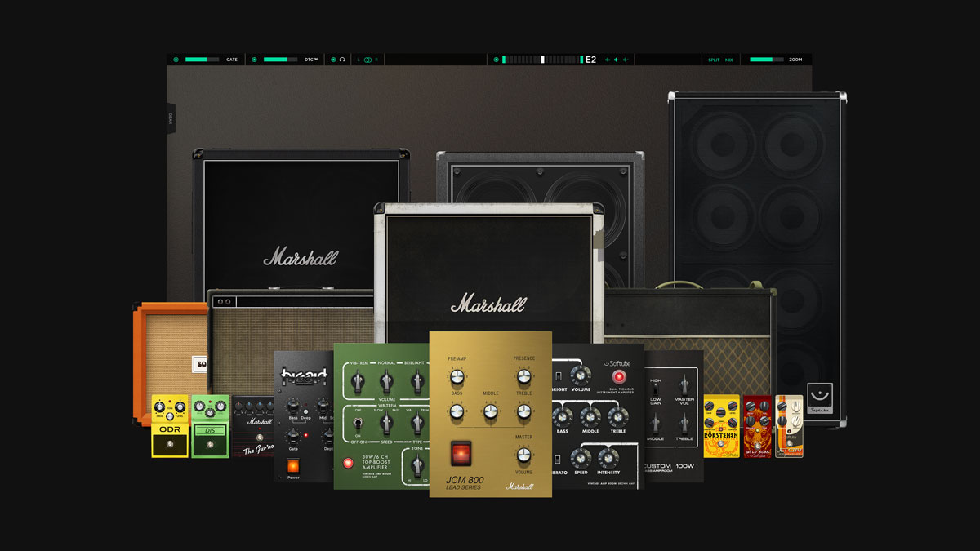Toggle the Gate power indicator
980x551 pixels.
(x=176, y=60)
